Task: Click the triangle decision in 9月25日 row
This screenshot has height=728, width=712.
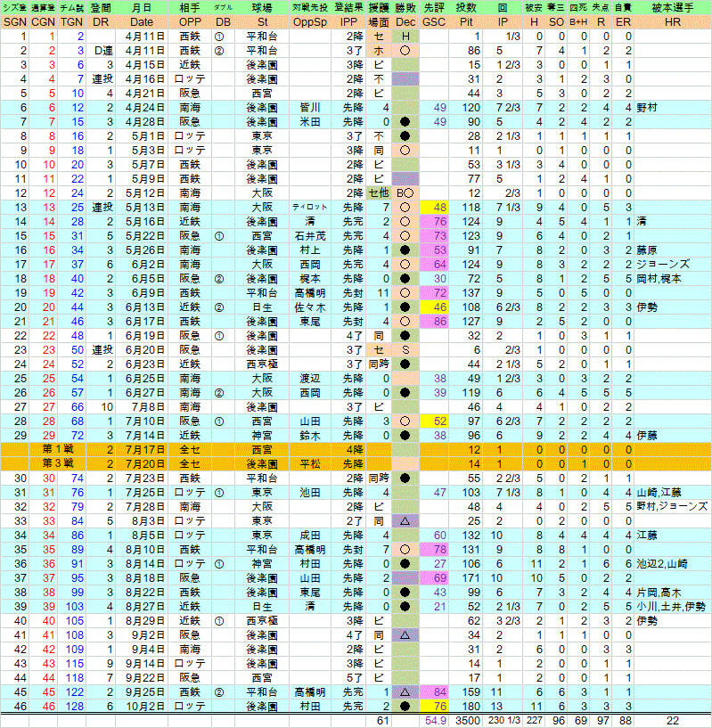Action: (x=405, y=692)
